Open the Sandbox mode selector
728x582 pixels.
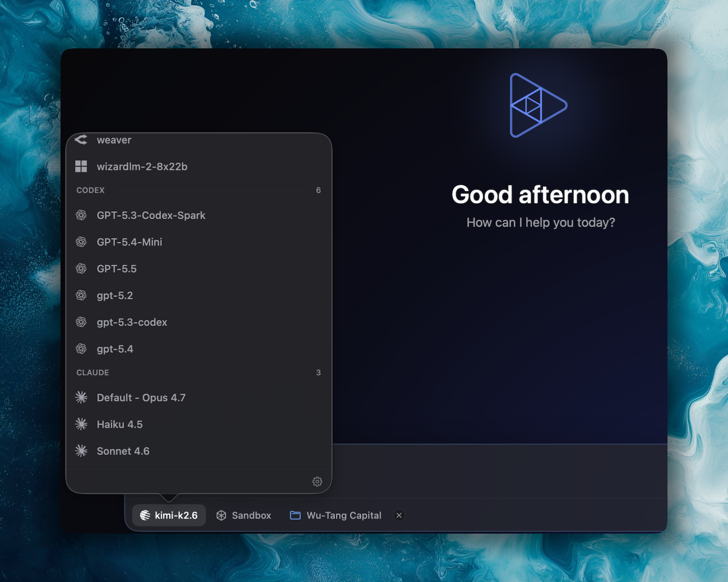point(244,516)
